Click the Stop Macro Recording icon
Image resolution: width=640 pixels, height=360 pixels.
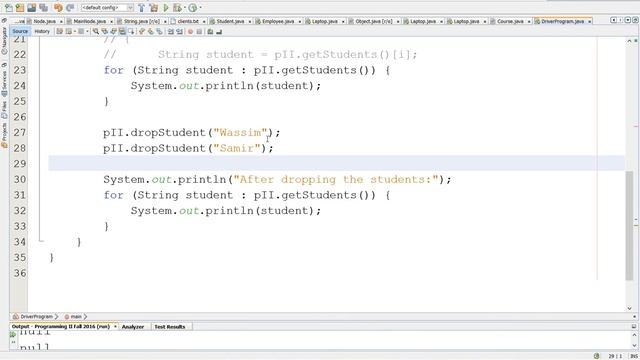click(x=199, y=31)
